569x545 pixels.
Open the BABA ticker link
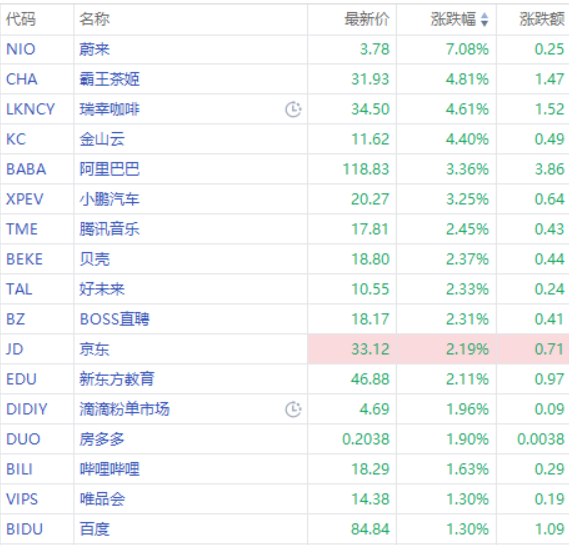(26, 169)
